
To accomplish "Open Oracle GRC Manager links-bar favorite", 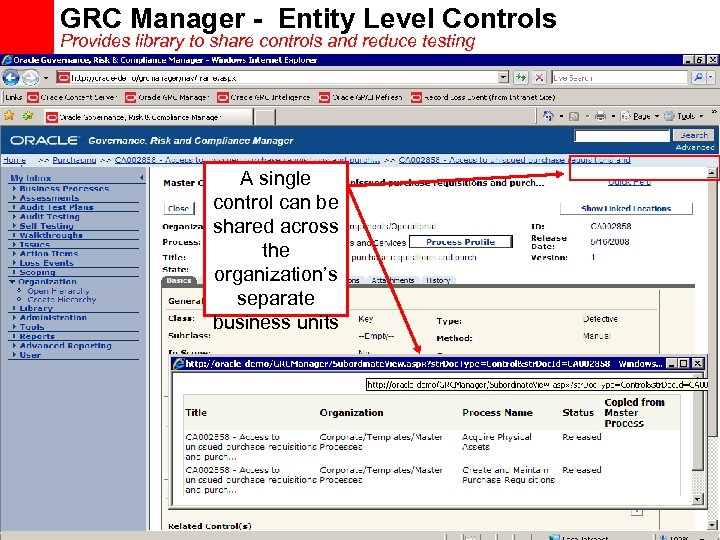I will pos(168,97).
